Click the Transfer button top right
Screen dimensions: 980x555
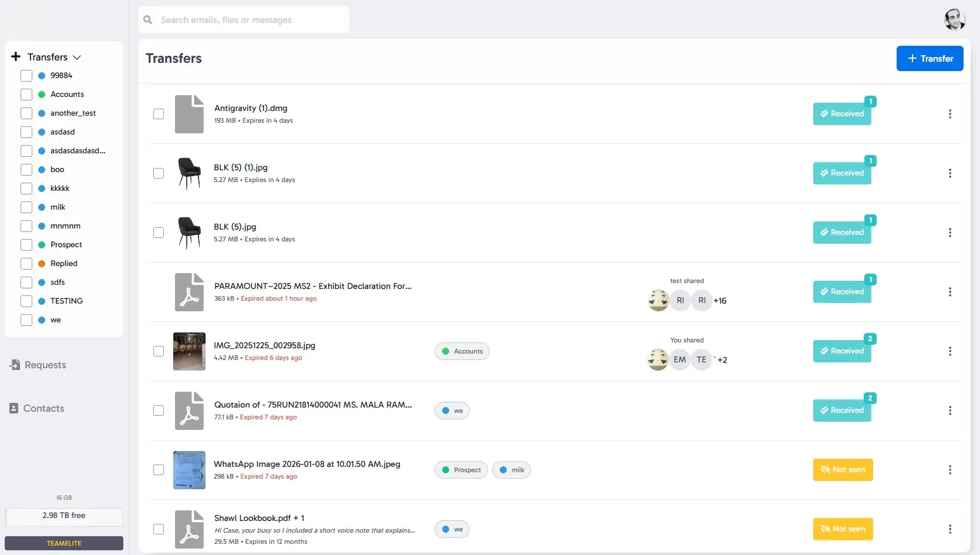[x=930, y=58]
